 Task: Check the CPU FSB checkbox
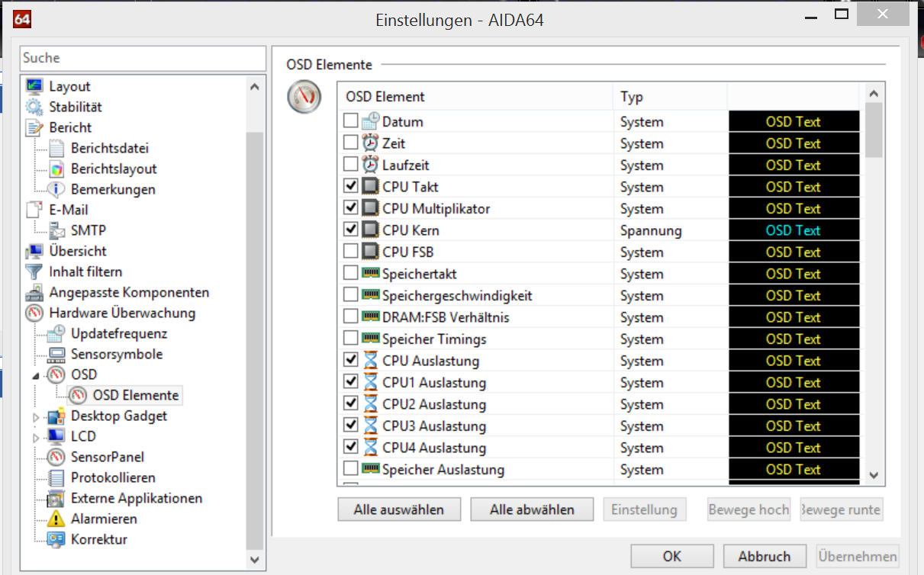point(351,251)
